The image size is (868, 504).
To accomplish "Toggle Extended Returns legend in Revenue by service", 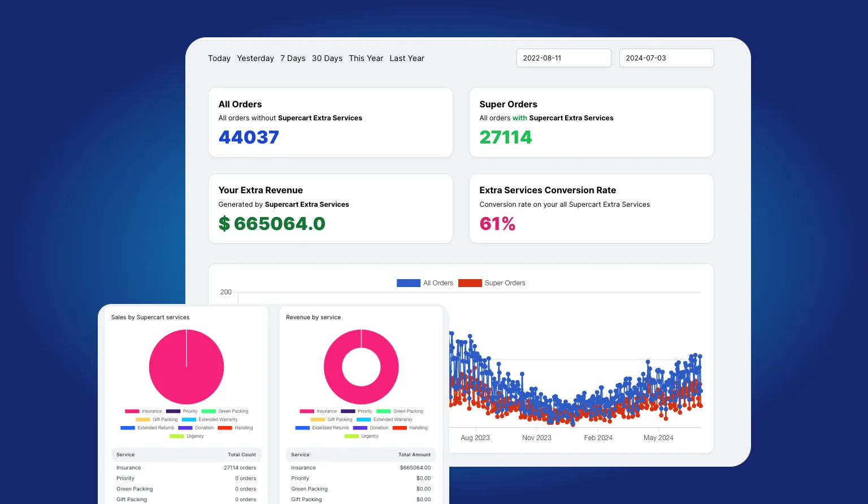I will [322, 428].
